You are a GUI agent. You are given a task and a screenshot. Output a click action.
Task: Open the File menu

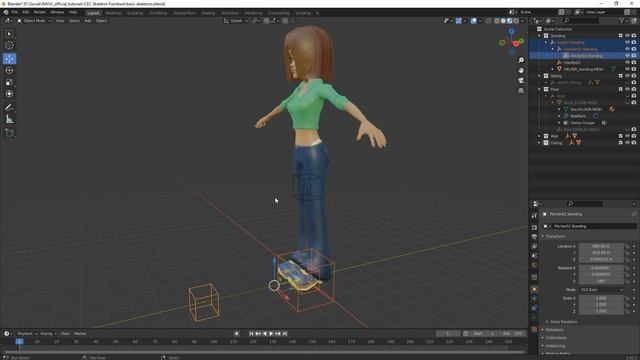[15, 12]
